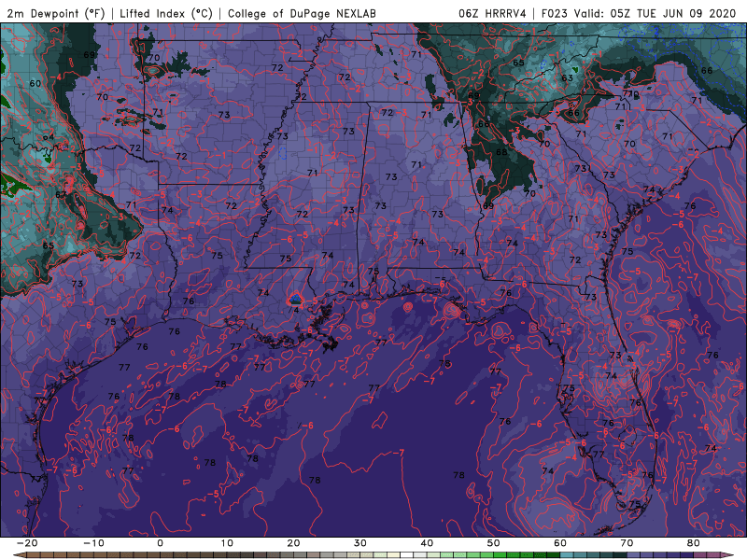Click the '06Z HRRRV4' model run label
747x560 pixels.
coord(492,14)
